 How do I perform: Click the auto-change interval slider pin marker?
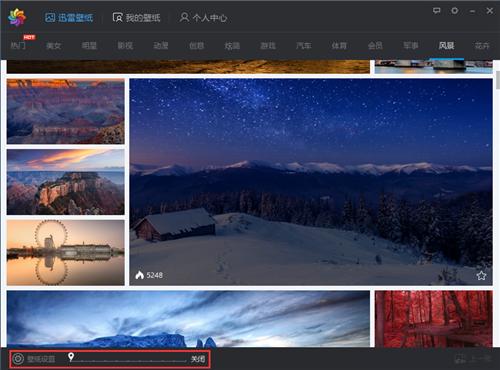[71, 357]
